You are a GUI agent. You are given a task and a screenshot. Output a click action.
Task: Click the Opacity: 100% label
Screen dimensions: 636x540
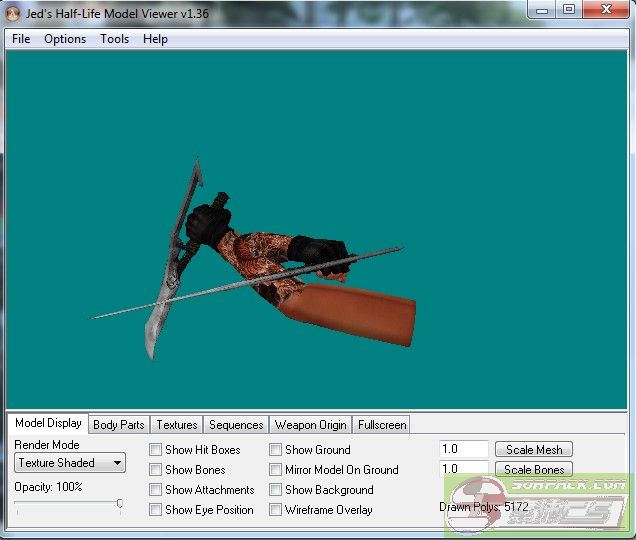coord(48,486)
